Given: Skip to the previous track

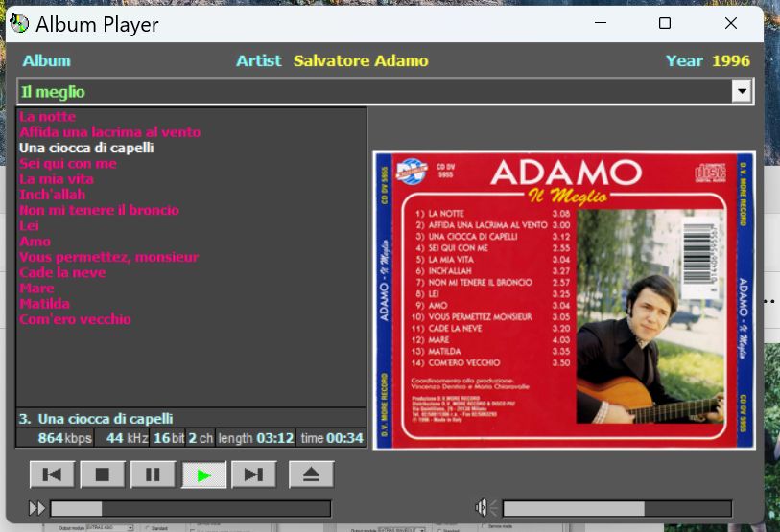Looking at the screenshot, I should coord(52,474).
